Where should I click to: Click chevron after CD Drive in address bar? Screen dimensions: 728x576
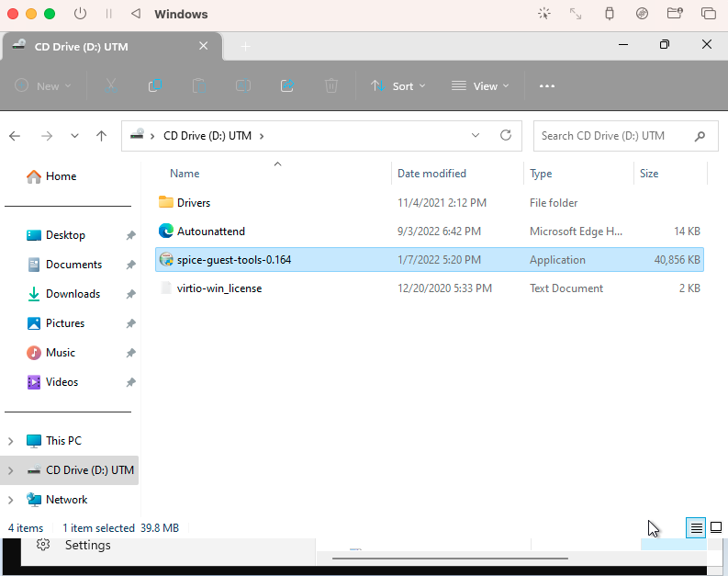click(x=262, y=136)
